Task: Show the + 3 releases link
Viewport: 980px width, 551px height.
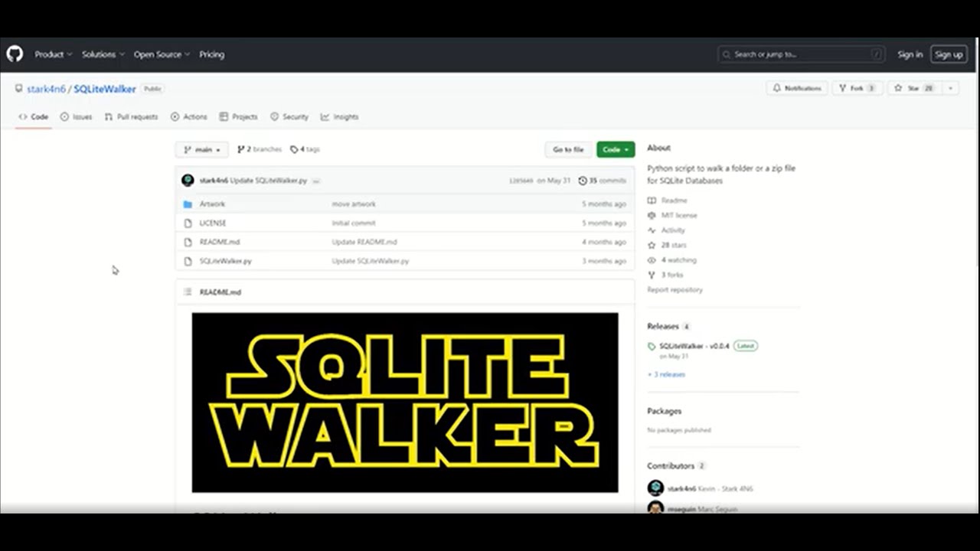Action: [x=666, y=374]
